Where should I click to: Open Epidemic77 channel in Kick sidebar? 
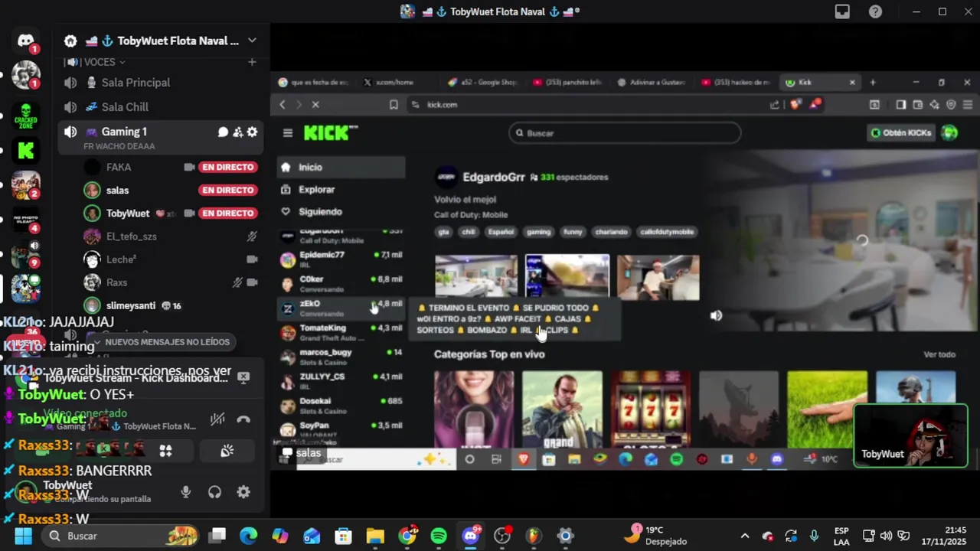pyautogui.click(x=341, y=259)
